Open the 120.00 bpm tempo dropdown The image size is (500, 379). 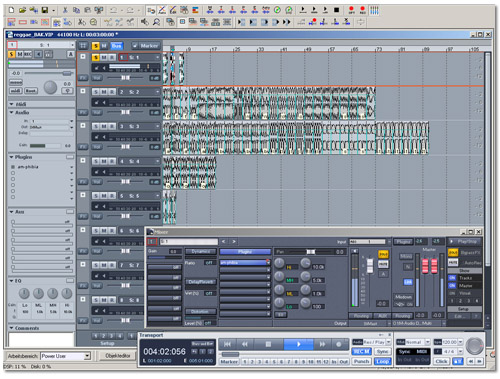(x=460, y=342)
